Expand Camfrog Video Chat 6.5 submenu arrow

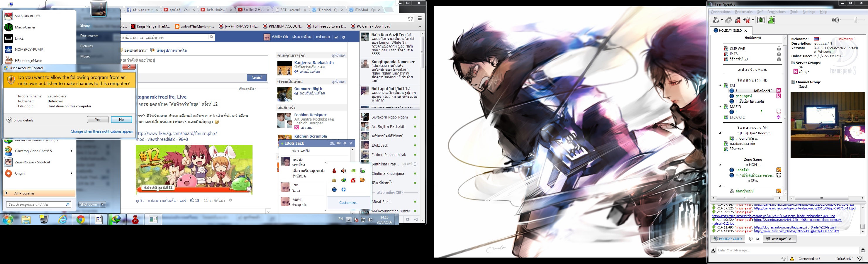(72, 151)
